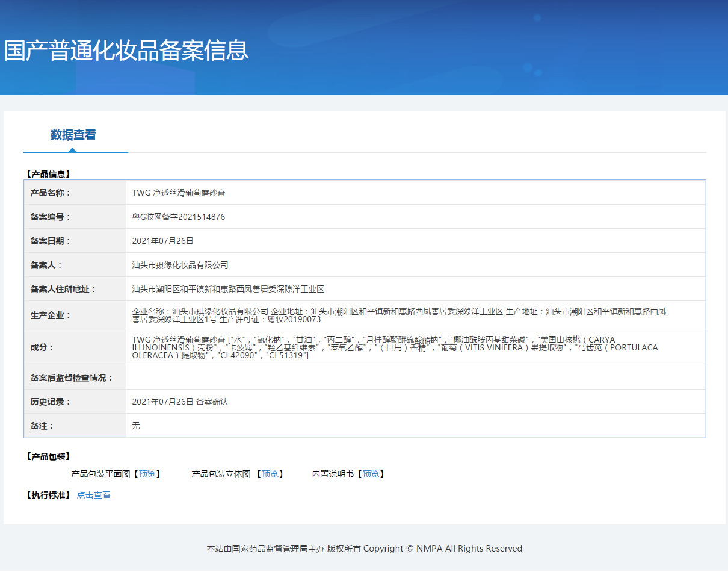Click the registrant 汕头市琪缘化妆品有限公司

click(180, 265)
